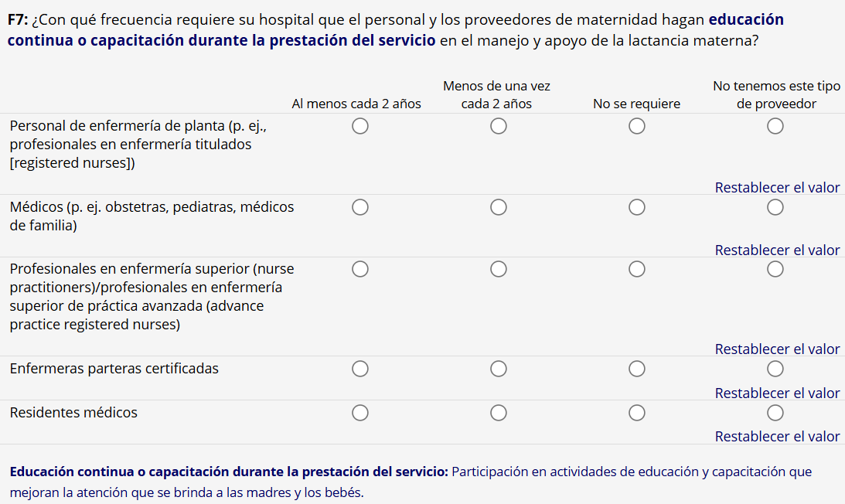Reset the value for the Médicos row

coord(777,250)
